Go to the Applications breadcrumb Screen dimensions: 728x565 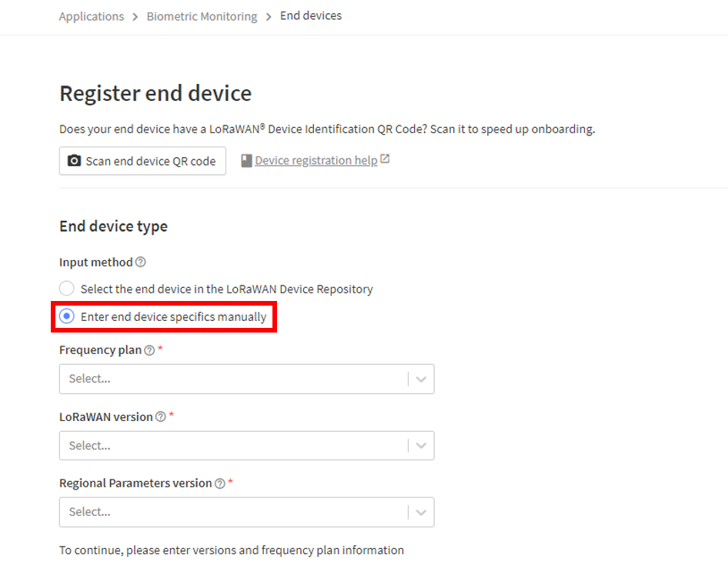point(92,16)
